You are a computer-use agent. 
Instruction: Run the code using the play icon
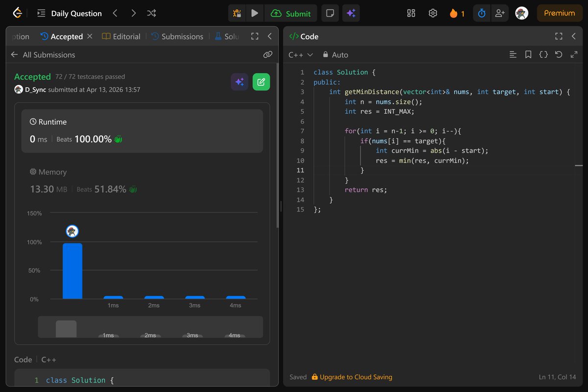click(x=254, y=13)
